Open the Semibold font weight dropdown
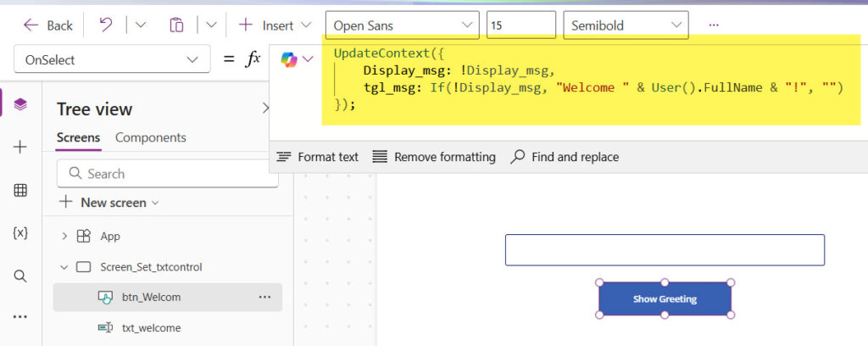The image size is (868, 346). click(626, 25)
